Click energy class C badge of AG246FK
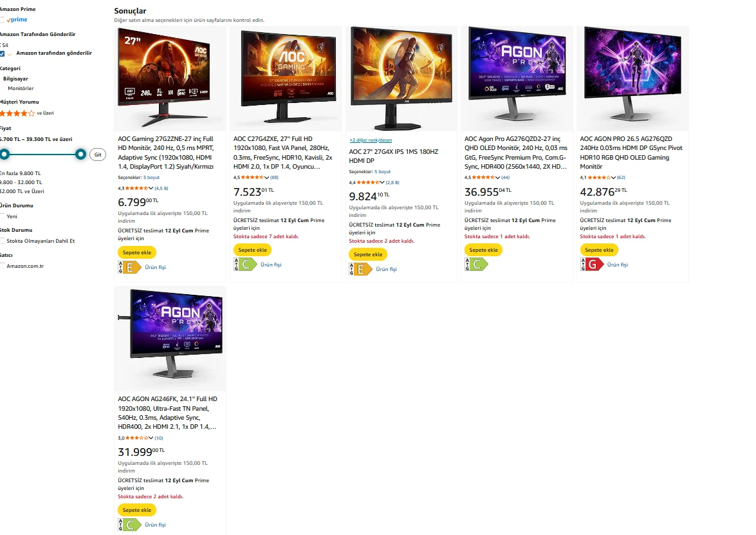The width and height of the screenshot is (756, 535). click(130, 525)
